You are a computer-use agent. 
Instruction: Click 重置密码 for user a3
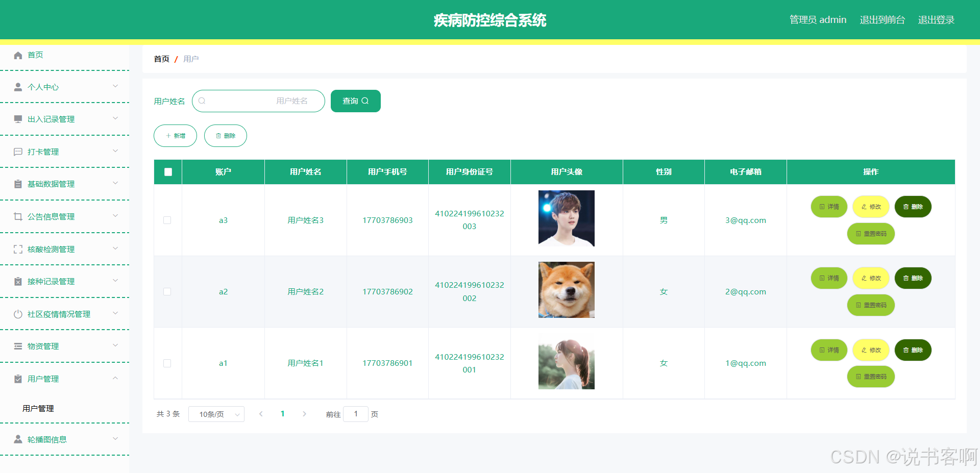point(871,234)
